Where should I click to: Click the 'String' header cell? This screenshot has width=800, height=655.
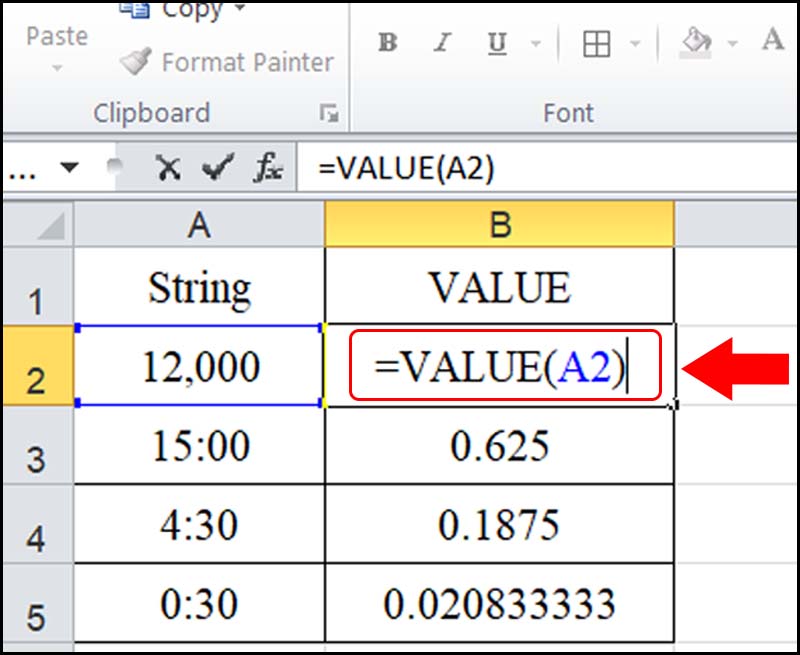pyautogui.click(x=199, y=286)
